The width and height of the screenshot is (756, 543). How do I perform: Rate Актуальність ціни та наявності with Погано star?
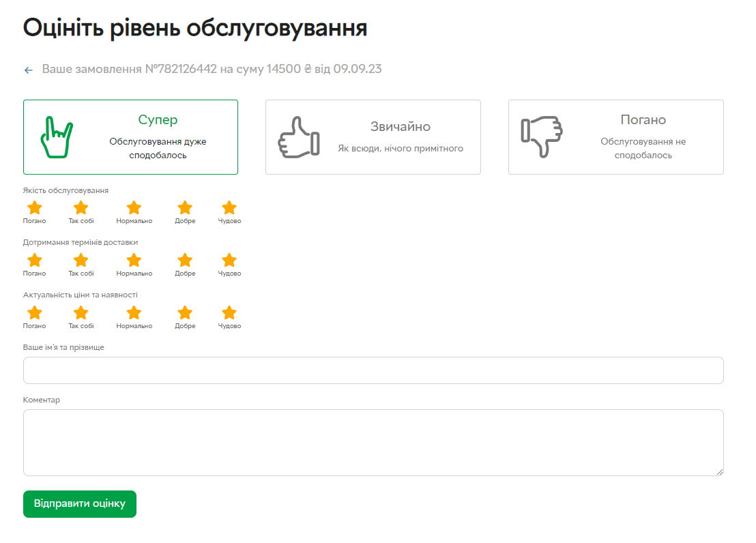coord(34,313)
